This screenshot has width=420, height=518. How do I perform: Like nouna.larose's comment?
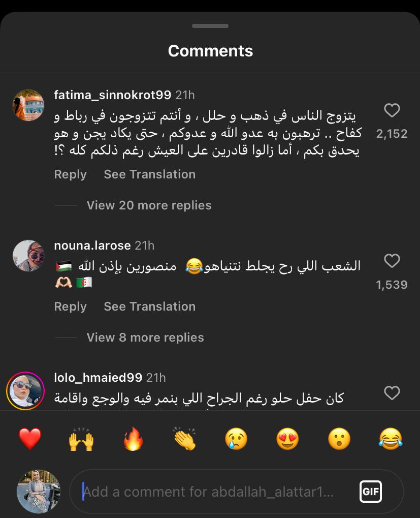tap(392, 261)
